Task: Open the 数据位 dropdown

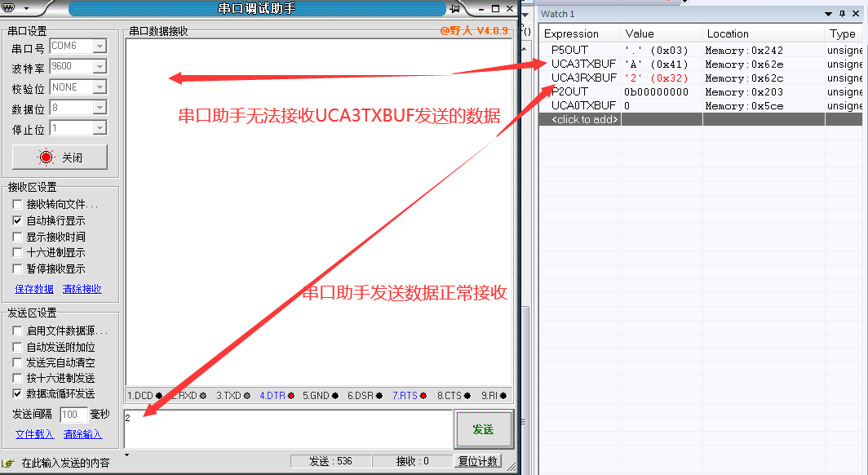Action: point(100,108)
